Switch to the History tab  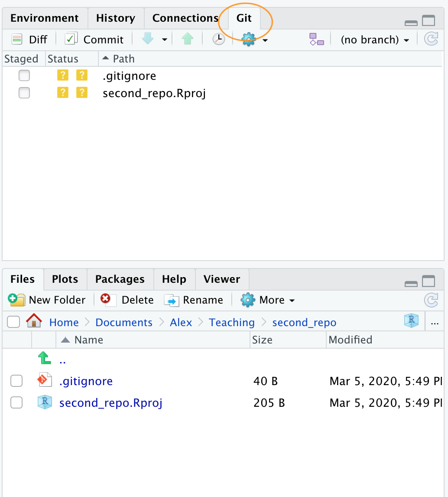coord(115,18)
